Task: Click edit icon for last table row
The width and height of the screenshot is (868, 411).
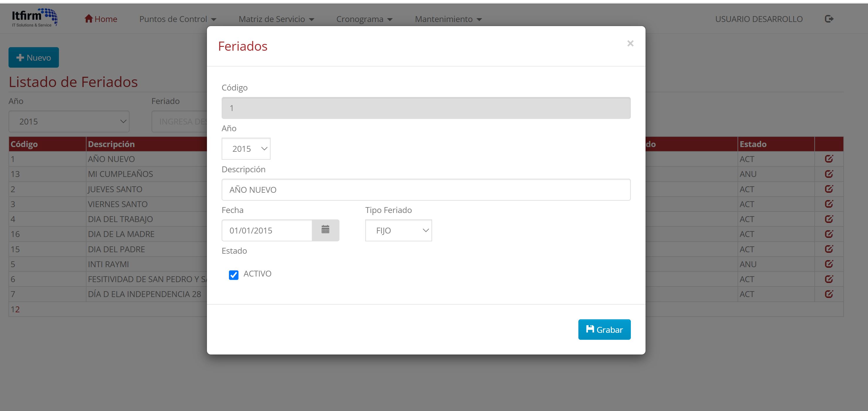Action: click(x=829, y=294)
